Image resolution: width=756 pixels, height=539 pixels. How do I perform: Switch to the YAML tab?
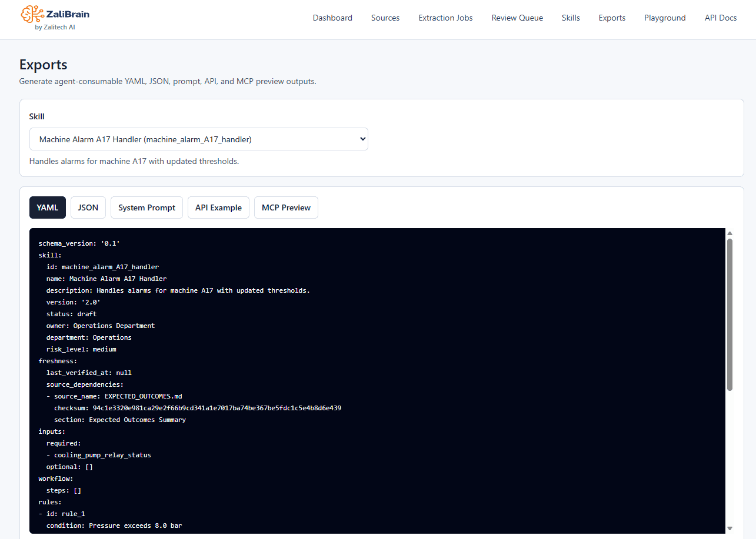tap(48, 207)
